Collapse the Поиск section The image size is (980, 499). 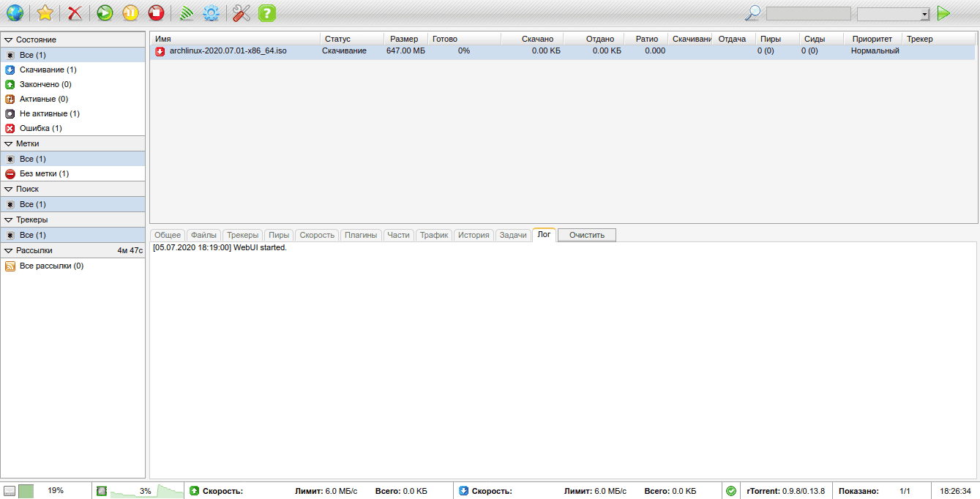pos(72,189)
